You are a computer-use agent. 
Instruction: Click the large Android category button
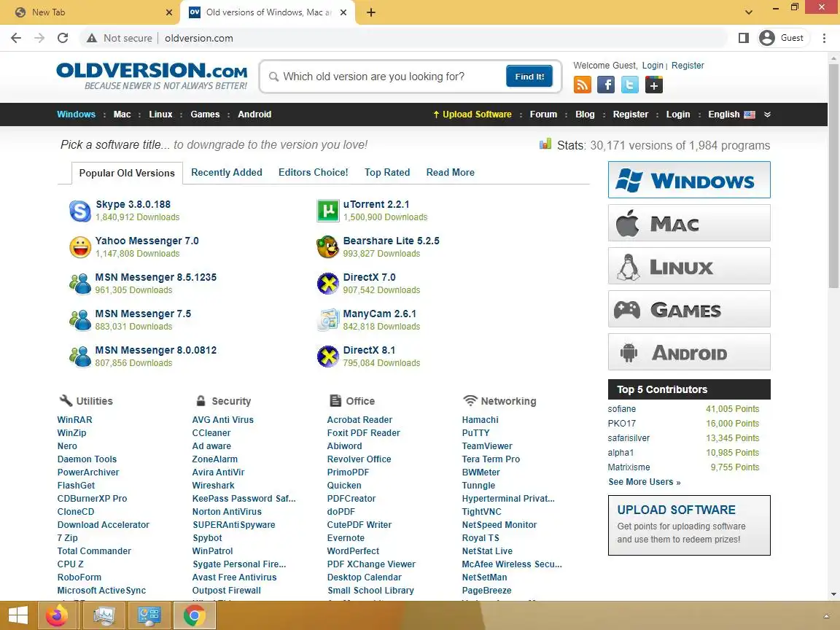click(689, 352)
